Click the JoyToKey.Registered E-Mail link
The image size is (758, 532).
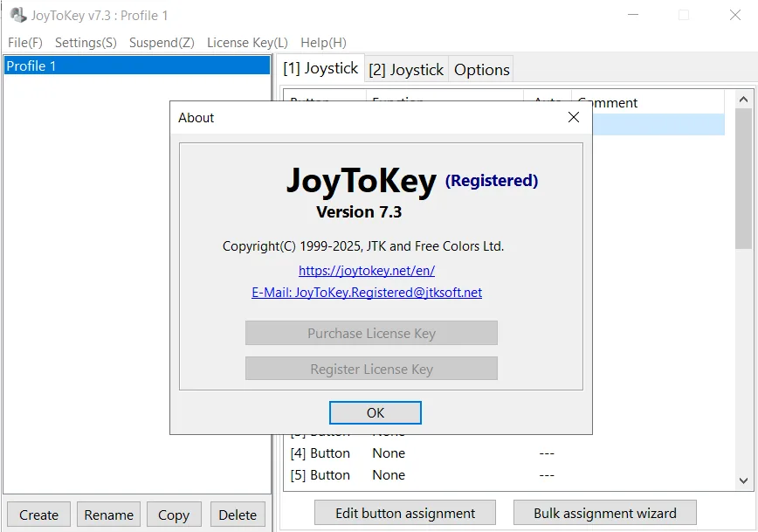coord(367,292)
